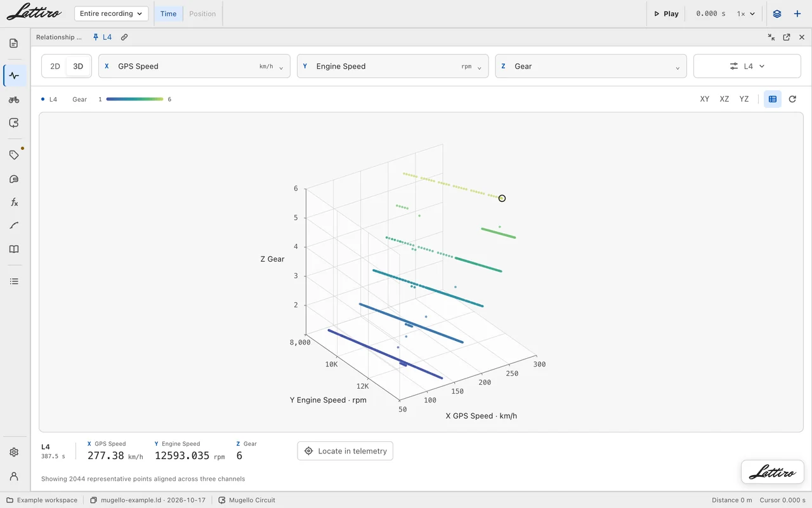Click Mugello Circuit in the status bar

pyautogui.click(x=247, y=500)
